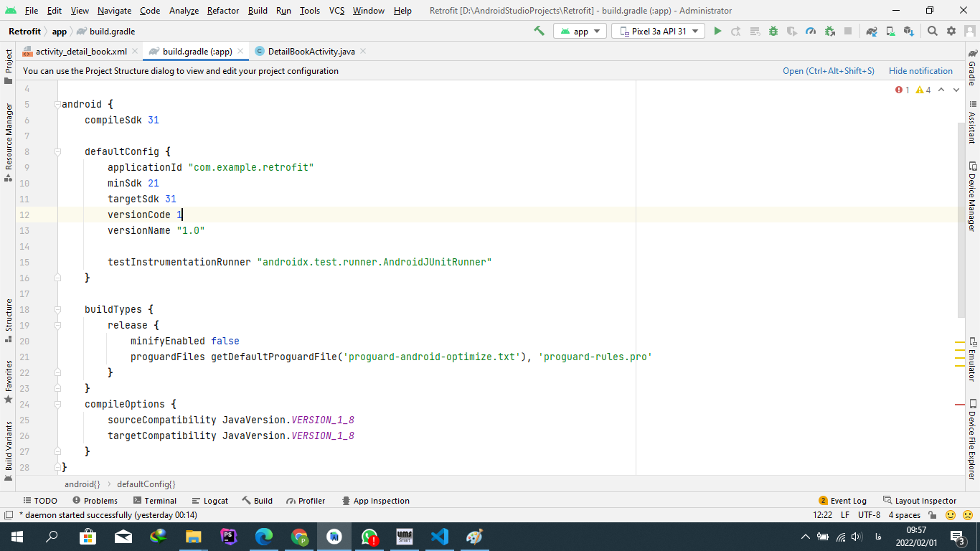980x551 pixels.
Task: Change the LF line separator setting
Action: 845,515
